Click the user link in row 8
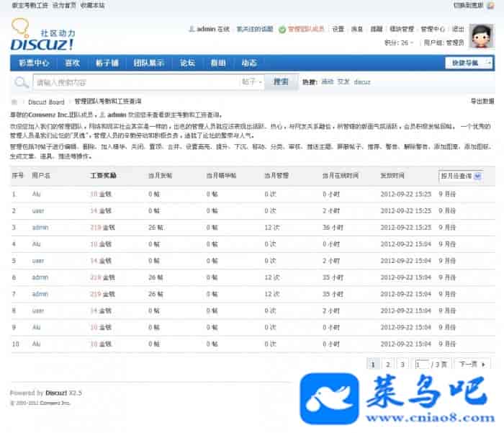Image resolution: width=504 pixels, height=433 pixels. tap(38, 311)
